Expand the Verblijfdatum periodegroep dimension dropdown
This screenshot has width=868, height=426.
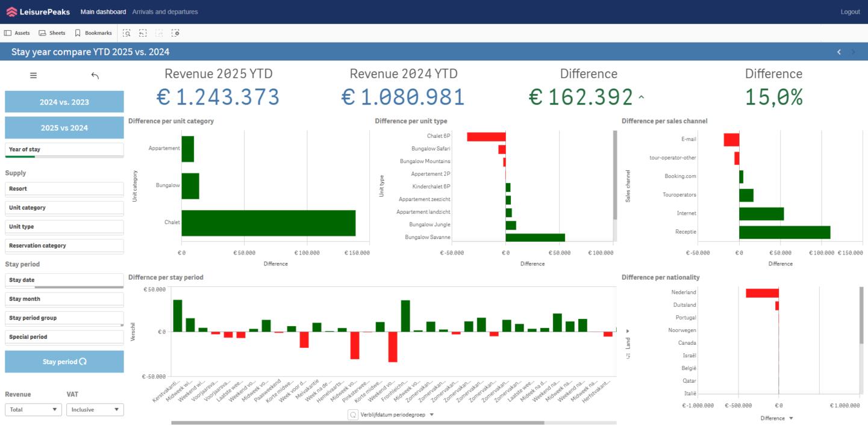tap(431, 415)
